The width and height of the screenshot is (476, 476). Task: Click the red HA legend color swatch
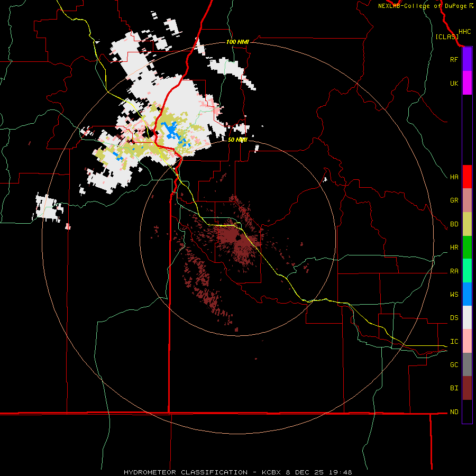point(467,177)
